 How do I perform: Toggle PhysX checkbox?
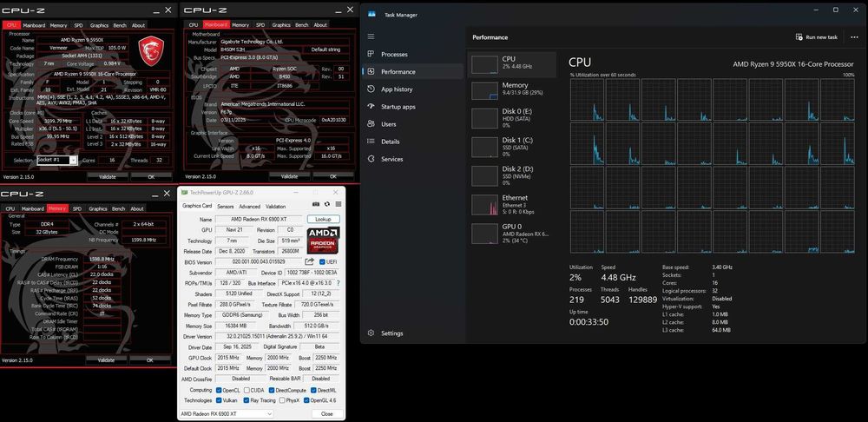click(282, 399)
